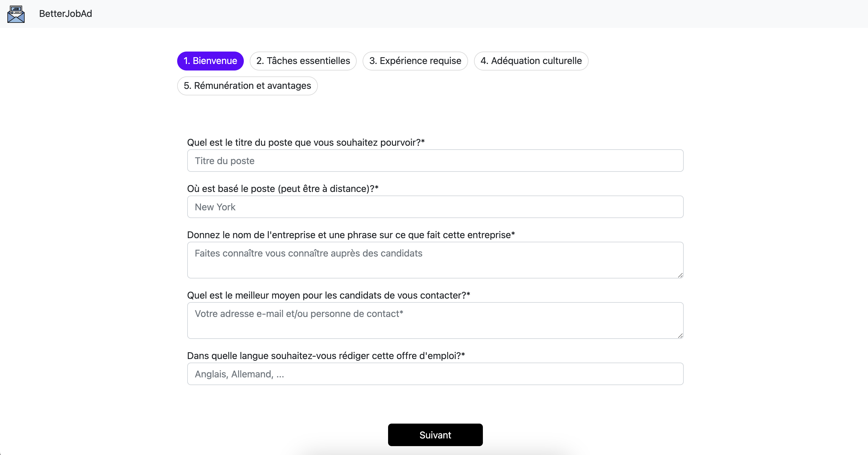Click the 'Quel est le titre du poste' label
The width and height of the screenshot is (868, 455).
[306, 142]
